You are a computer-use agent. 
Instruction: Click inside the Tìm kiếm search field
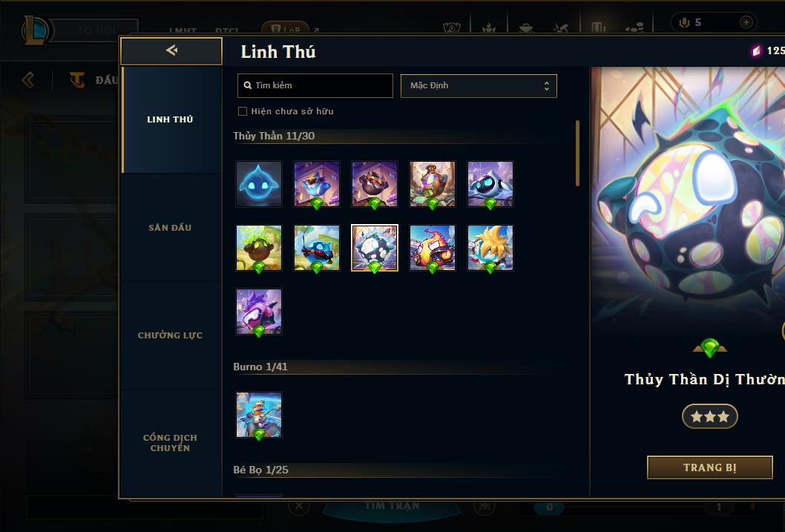(315, 85)
